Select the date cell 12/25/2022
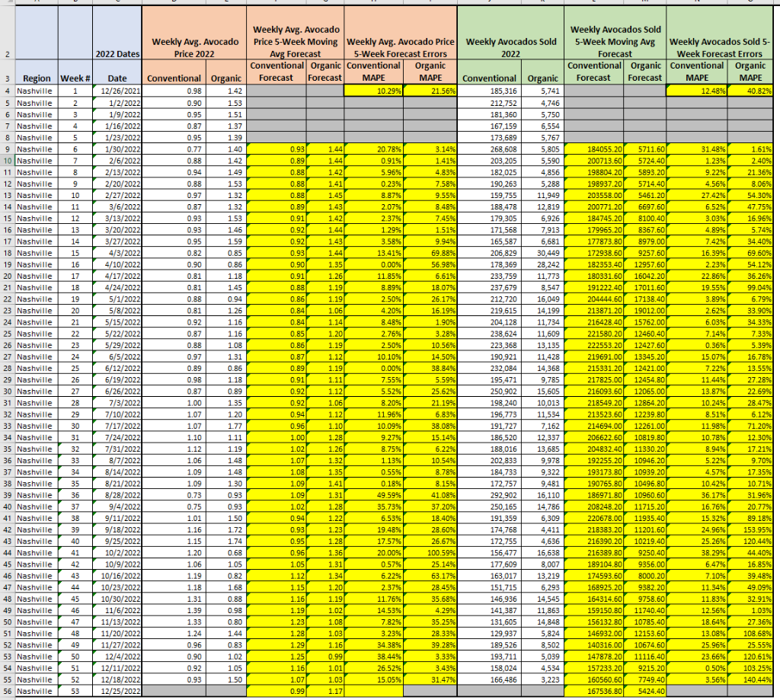780x700 pixels. click(x=117, y=691)
